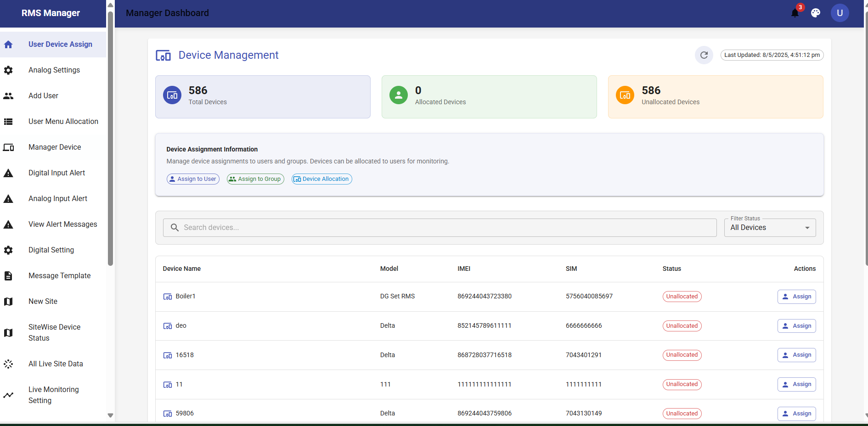Click the Search devices input field
Viewport: 868px width, 426px height.
pyautogui.click(x=440, y=228)
